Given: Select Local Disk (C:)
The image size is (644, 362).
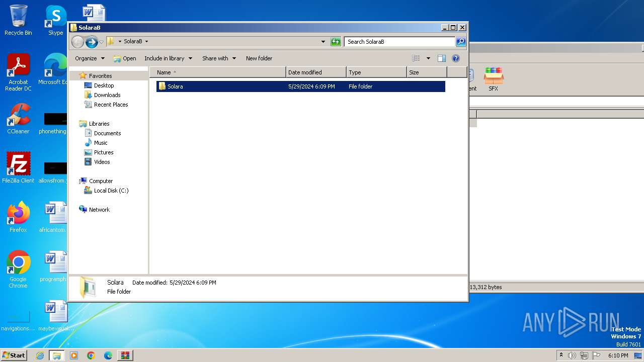Looking at the screenshot, I should 111,191.
